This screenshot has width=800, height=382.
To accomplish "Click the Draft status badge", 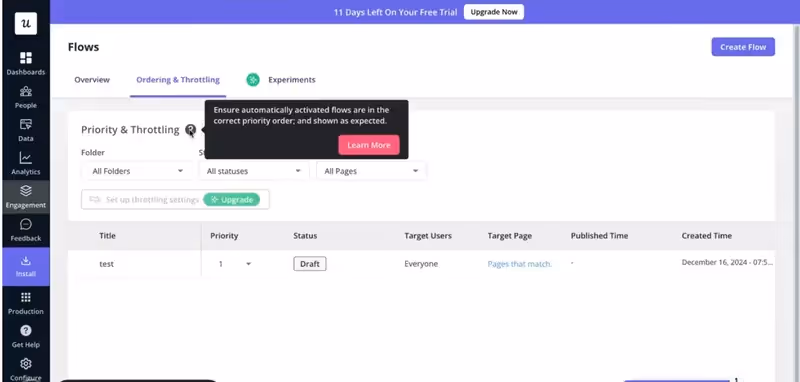I will click(x=310, y=264).
